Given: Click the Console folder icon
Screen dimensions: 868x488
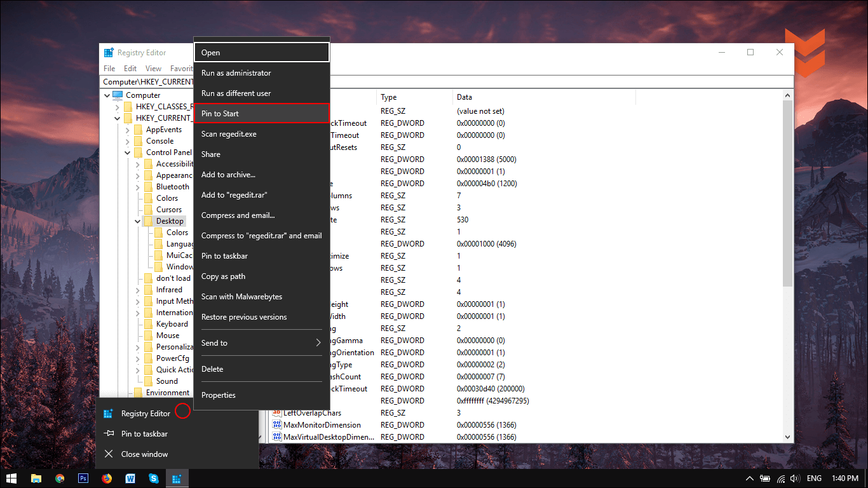Looking at the screenshot, I should [138, 140].
